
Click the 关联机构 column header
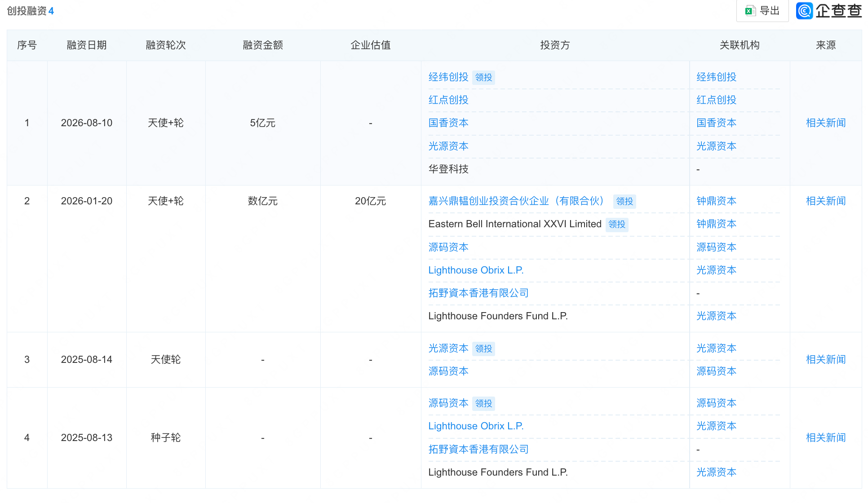tap(740, 45)
